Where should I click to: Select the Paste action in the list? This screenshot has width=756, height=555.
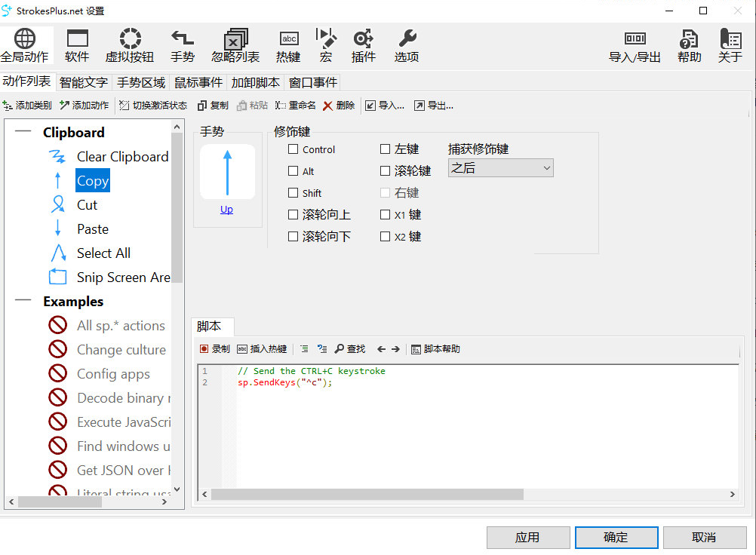pyautogui.click(x=93, y=228)
